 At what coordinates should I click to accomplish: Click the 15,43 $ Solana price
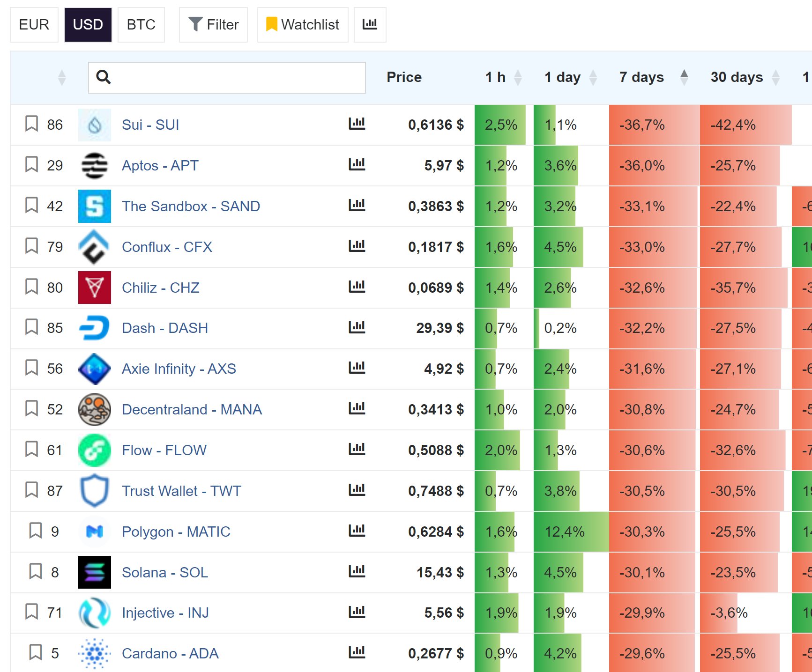click(440, 572)
